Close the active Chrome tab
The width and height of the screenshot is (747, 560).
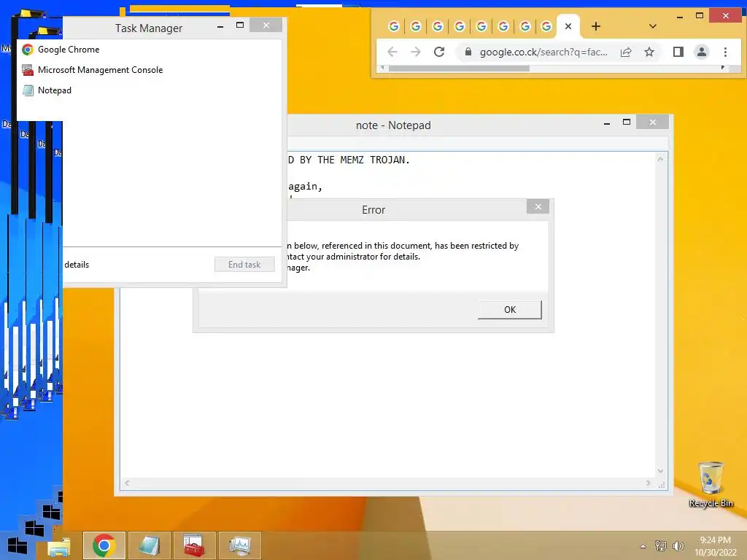pyautogui.click(x=568, y=27)
